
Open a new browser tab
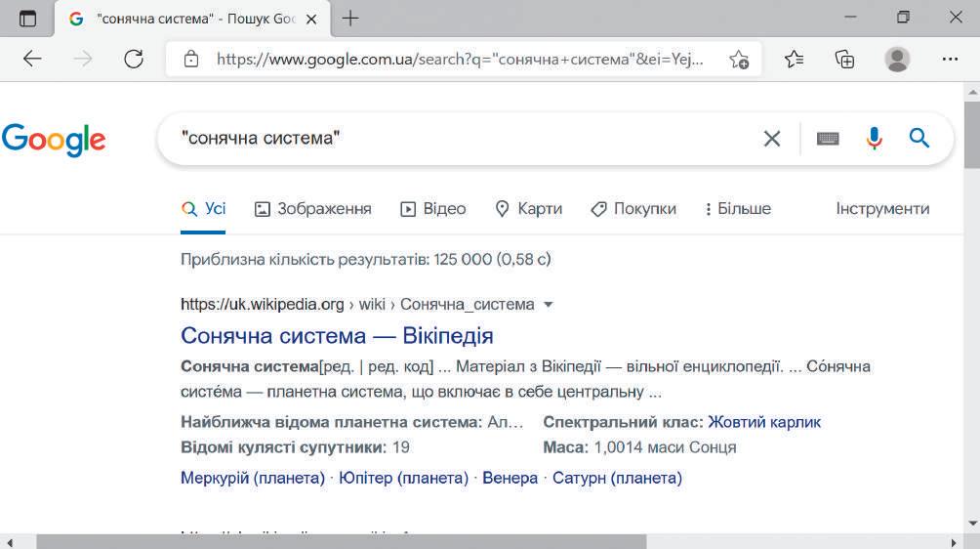click(350, 19)
